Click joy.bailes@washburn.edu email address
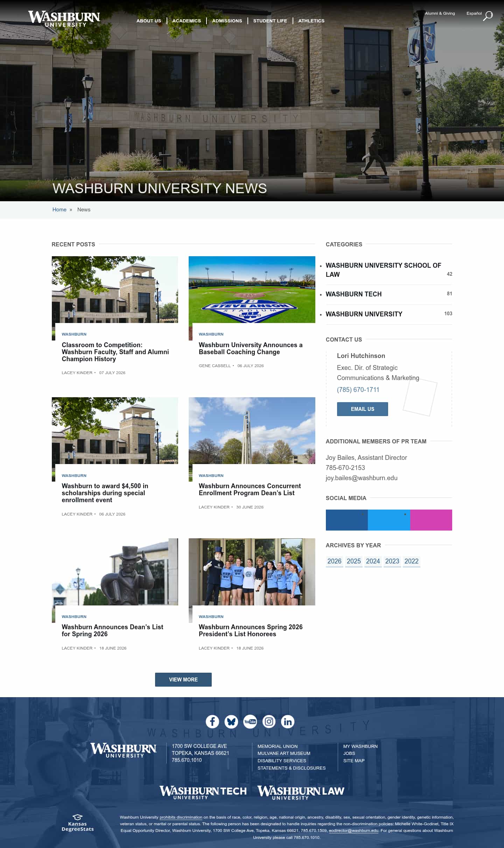Image resolution: width=504 pixels, height=848 pixels. [x=362, y=478]
